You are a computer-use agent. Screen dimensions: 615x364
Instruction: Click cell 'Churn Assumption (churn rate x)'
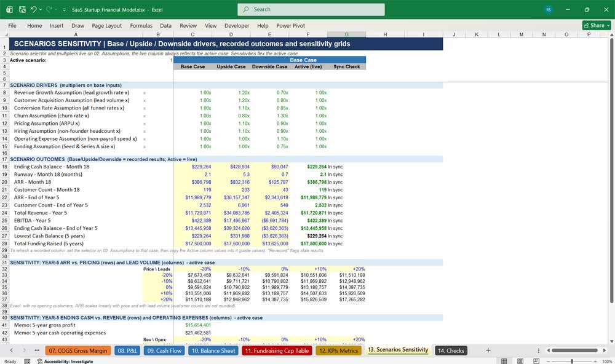[x=76, y=116]
